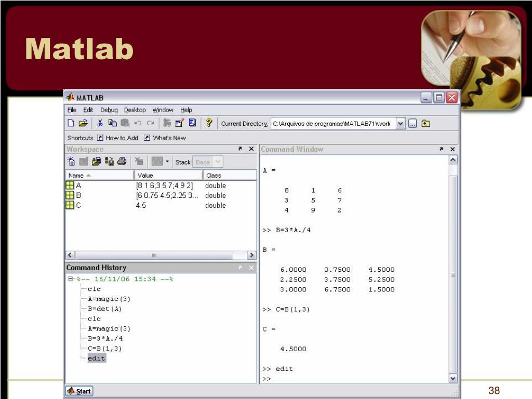Delete variable icon in Workspace toolbar

point(139,162)
